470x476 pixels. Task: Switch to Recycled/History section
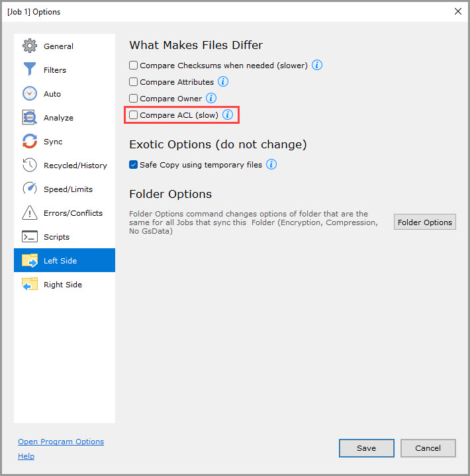click(75, 166)
